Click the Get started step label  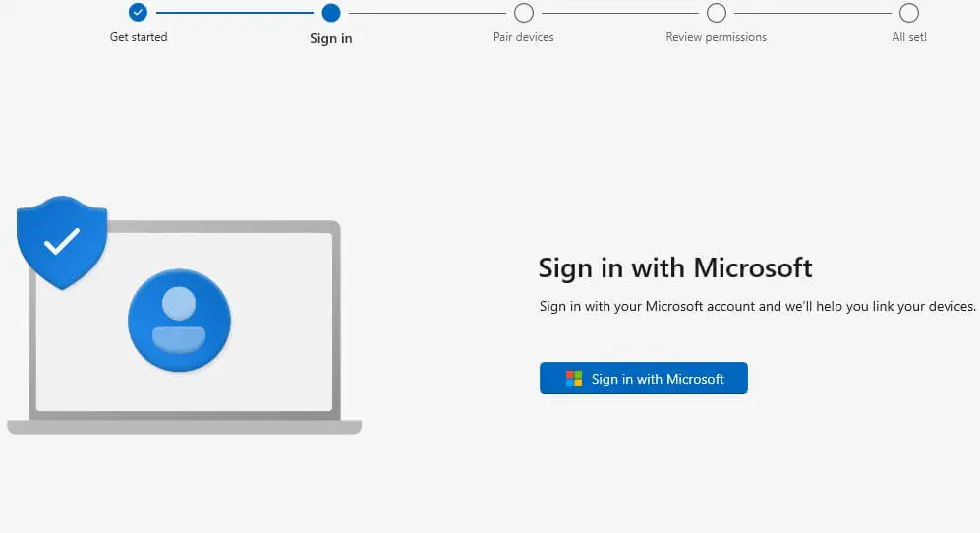point(139,37)
